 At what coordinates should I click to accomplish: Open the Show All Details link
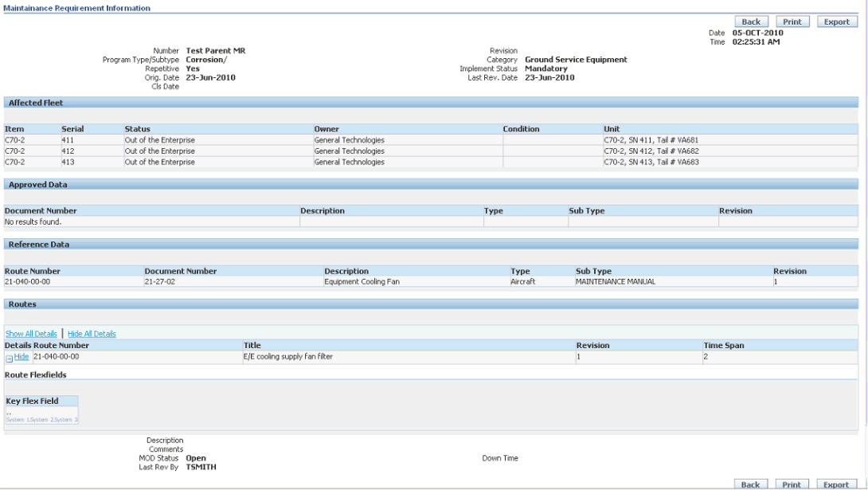point(31,334)
